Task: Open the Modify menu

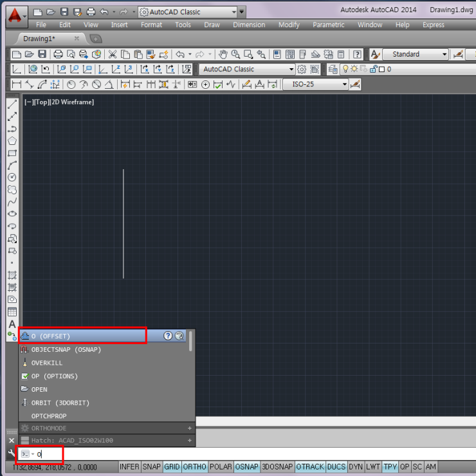Action: 289,25
